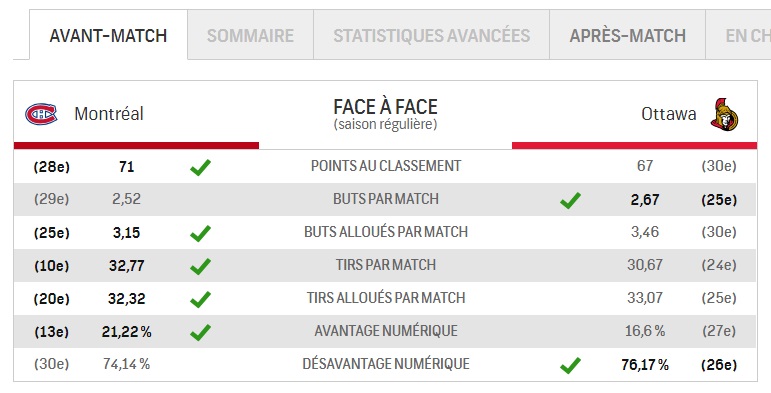Open the partially visible 'En ch' tab
The width and height of the screenshot is (771, 393).
(739, 35)
